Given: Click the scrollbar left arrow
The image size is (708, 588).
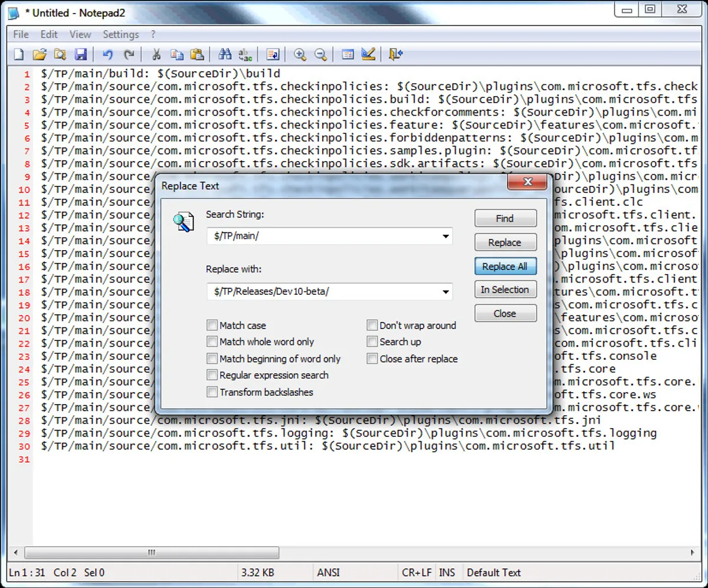Looking at the screenshot, I should (x=17, y=553).
